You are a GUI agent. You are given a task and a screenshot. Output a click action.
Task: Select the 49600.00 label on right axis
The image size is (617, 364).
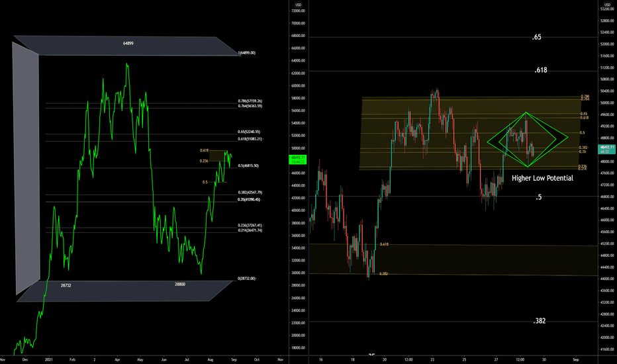point(607,114)
